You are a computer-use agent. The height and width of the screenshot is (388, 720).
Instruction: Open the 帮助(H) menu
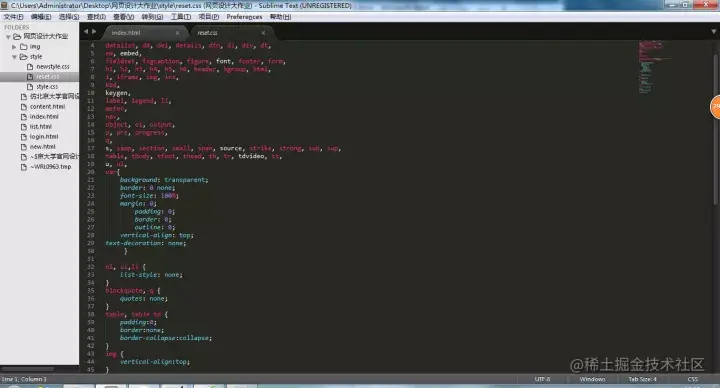[280, 17]
